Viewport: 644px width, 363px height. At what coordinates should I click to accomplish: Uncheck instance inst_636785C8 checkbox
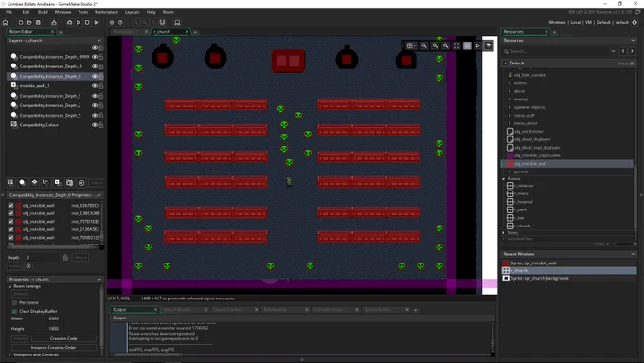pyautogui.click(x=11, y=205)
